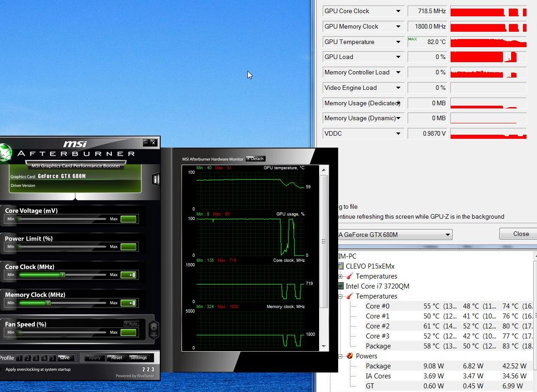Click the Intel Core i7 3720QM chip icon
This screenshot has height=392, width=537.
tap(340, 286)
